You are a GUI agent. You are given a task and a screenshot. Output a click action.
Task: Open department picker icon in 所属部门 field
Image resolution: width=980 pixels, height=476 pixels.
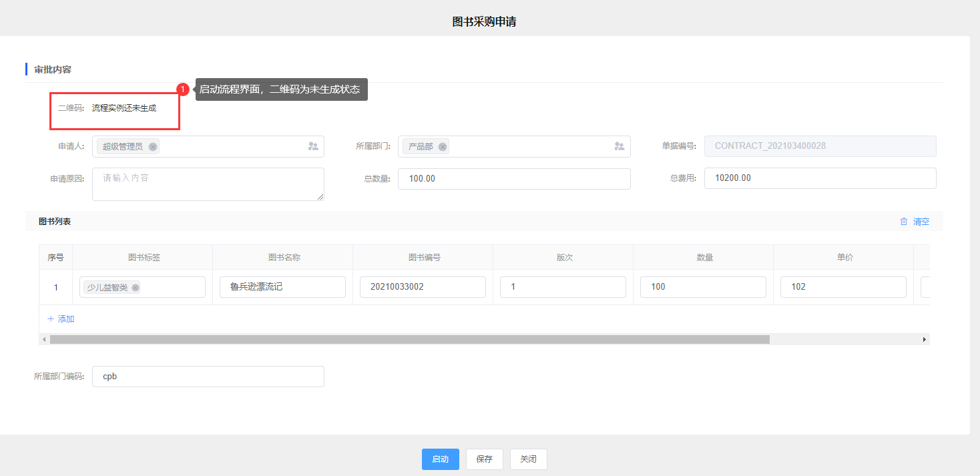click(x=619, y=146)
